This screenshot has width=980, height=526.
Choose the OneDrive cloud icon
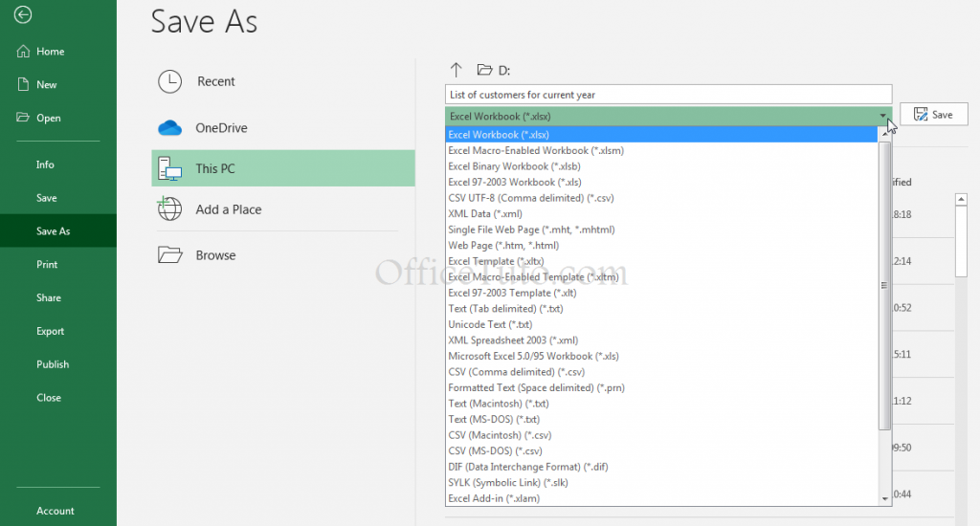pyautogui.click(x=169, y=128)
